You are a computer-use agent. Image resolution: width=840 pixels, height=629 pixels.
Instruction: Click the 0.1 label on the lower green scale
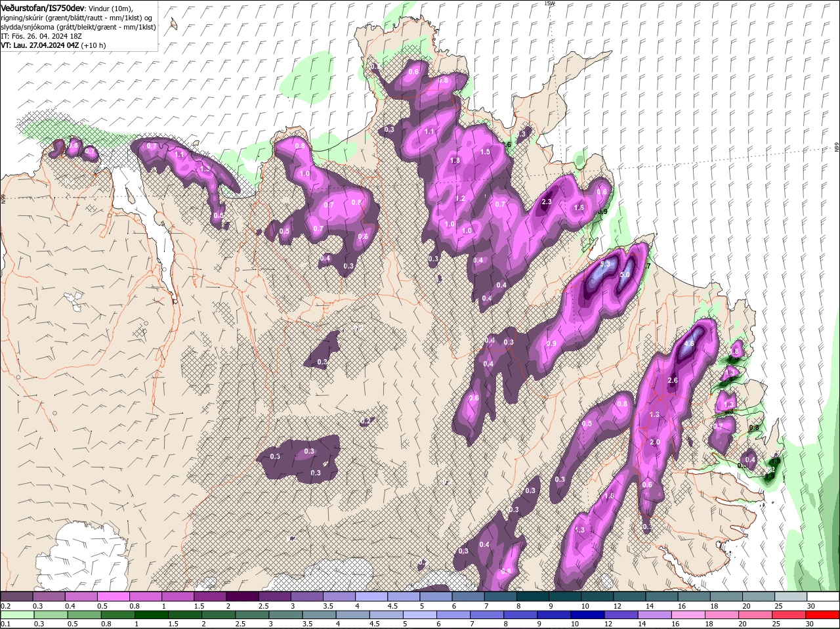click(5, 624)
